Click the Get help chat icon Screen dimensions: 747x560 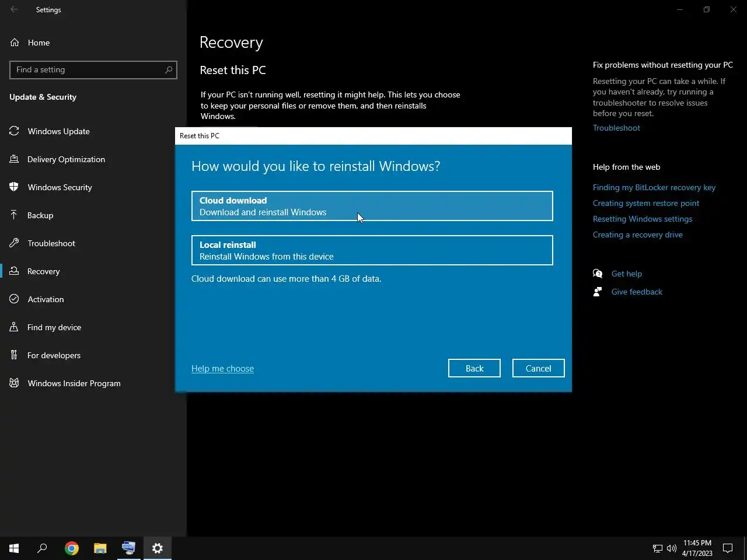[x=598, y=274]
